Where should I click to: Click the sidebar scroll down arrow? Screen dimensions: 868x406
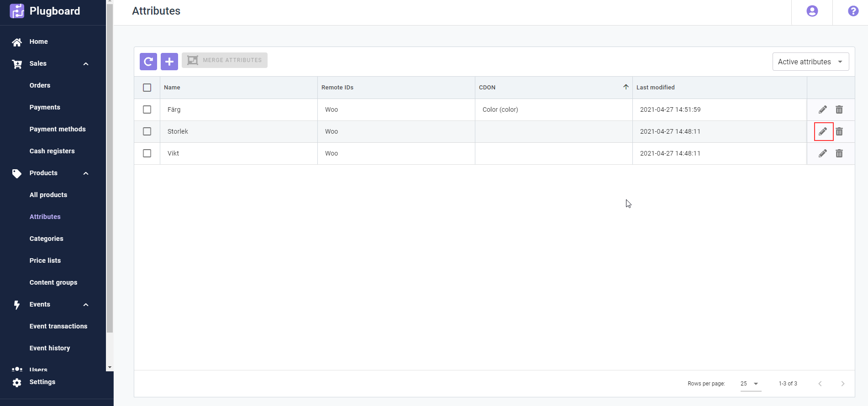pos(110,367)
